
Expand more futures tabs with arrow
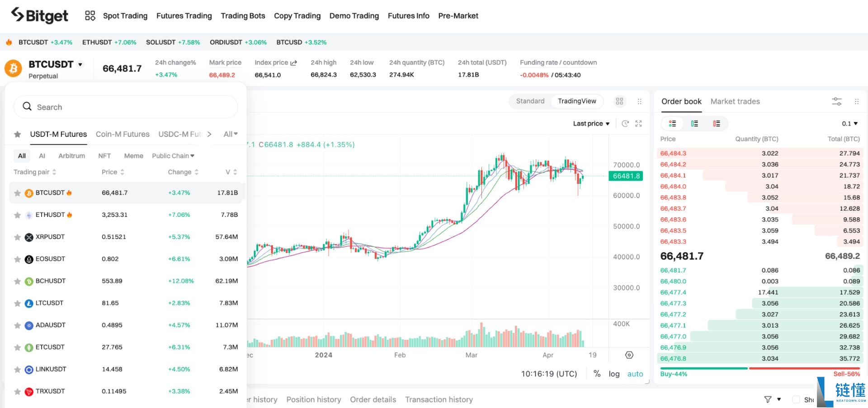209,134
